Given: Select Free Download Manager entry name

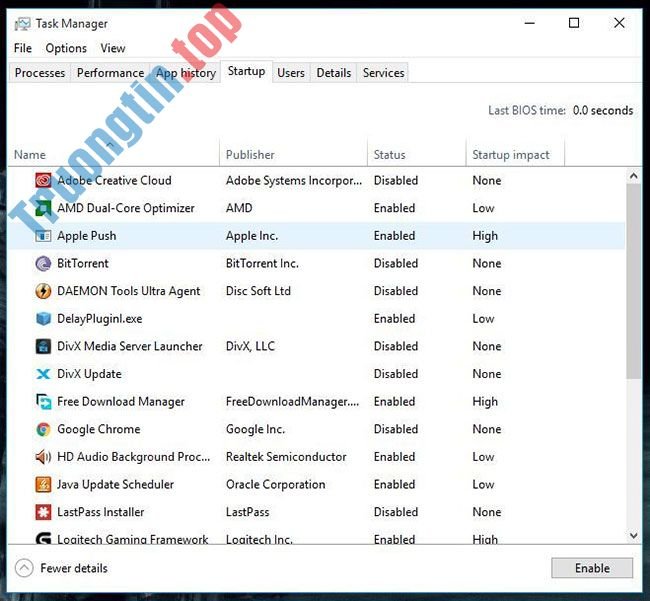Looking at the screenshot, I should pos(121,402).
